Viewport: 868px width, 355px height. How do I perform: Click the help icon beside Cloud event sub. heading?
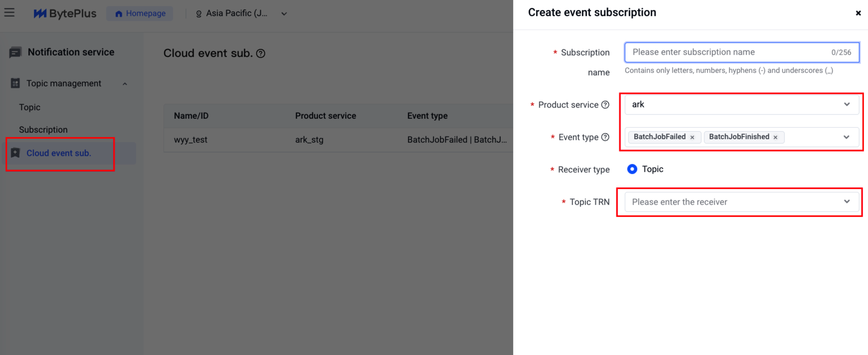tap(261, 53)
